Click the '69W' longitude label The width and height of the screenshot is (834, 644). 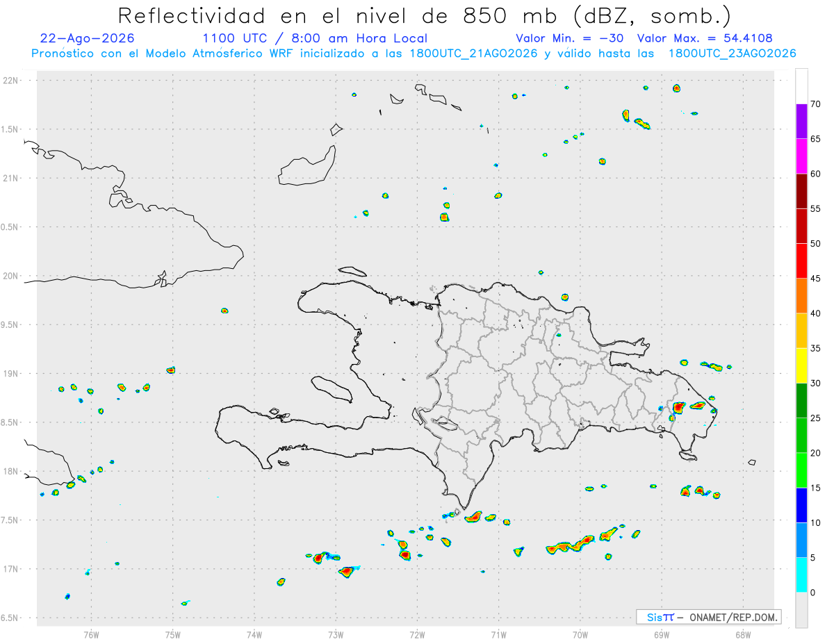coord(662,634)
